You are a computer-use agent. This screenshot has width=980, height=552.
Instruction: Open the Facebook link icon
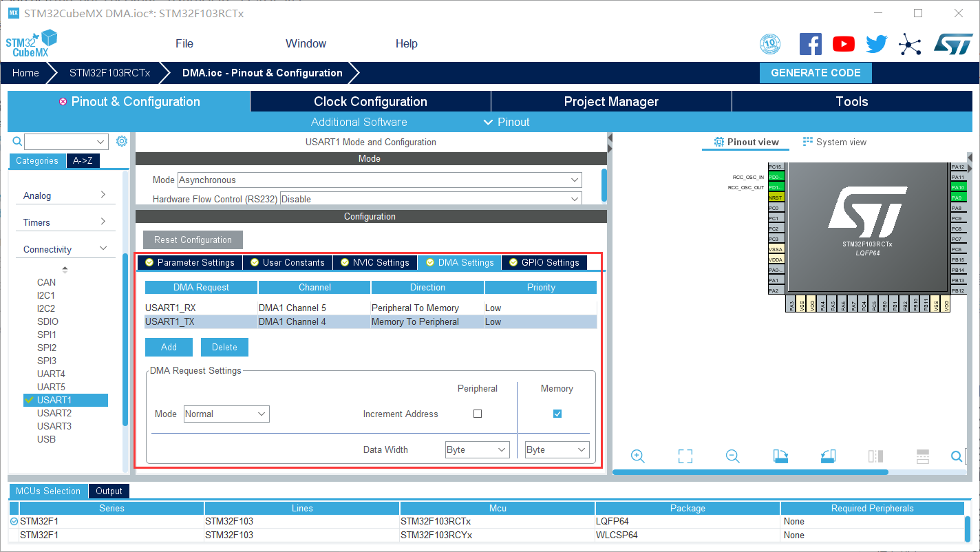coord(811,44)
